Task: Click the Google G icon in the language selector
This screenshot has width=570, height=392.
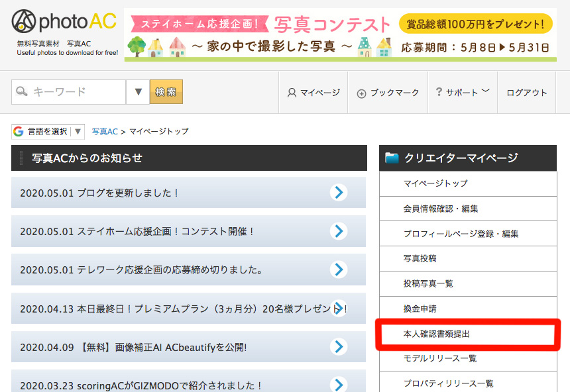Action: (x=18, y=132)
